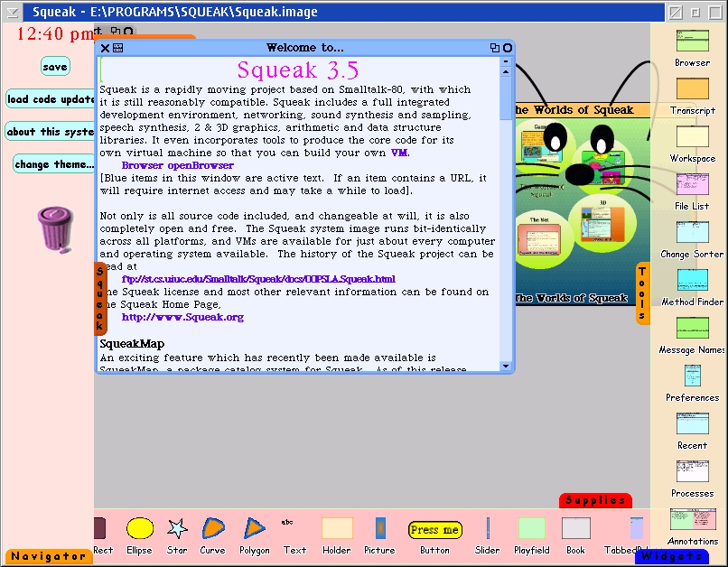Pick the Picture object from Supplies
Viewport: 728px width, 567px height.
click(x=380, y=528)
